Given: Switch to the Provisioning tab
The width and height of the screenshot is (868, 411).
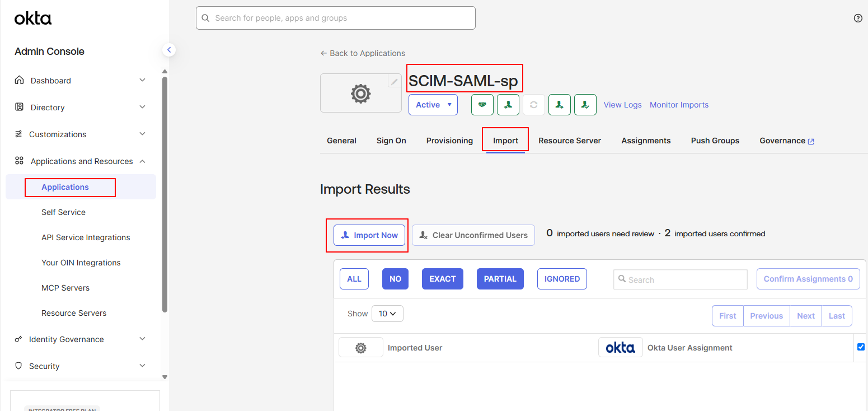Looking at the screenshot, I should click(449, 141).
